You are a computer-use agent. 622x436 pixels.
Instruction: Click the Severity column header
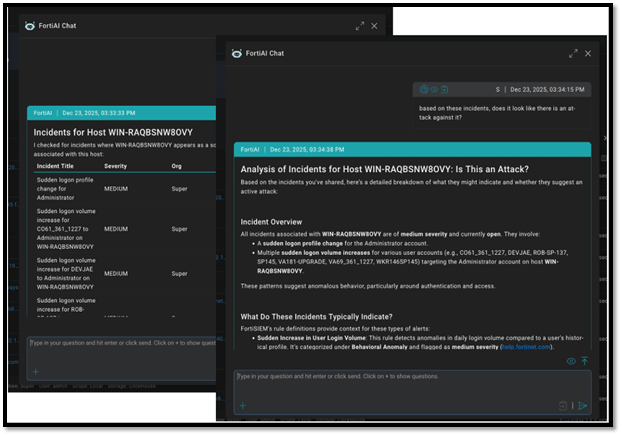click(x=116, y=165)
